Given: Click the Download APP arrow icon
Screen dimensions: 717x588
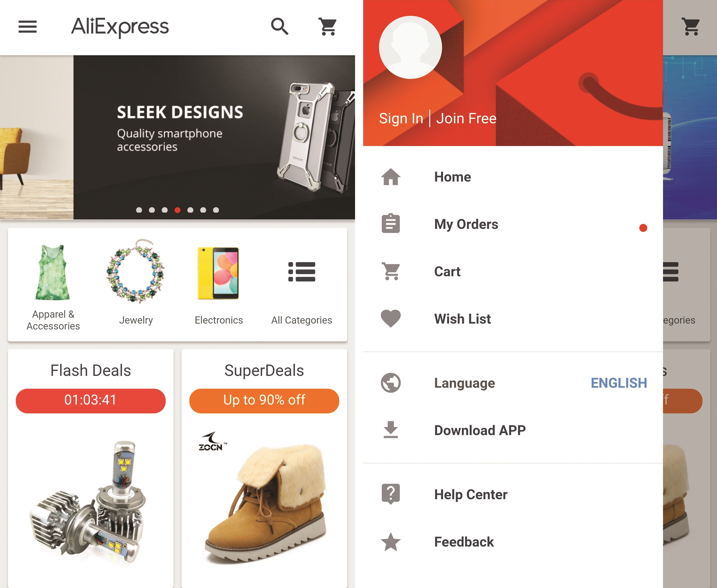Looking at the screenshot, I should (391, 429).
